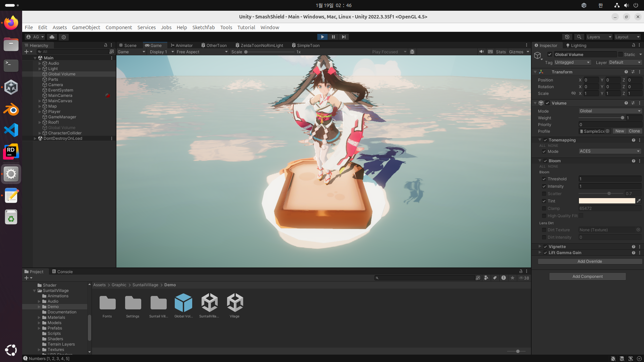Viewport: 644px width, 362px height.
Task: Toggle the Stats button in Game view
Action: [x=501, y=52]
